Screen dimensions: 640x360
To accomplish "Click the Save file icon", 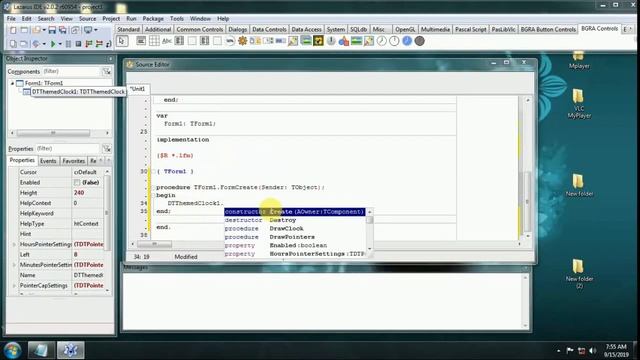I will pyautogui.click(x=52, y=30).
